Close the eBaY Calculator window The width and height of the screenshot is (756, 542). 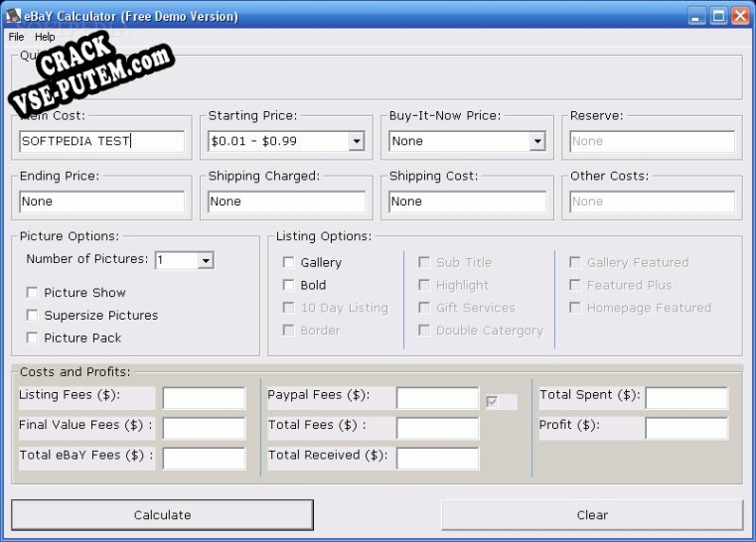click(740, 16)
